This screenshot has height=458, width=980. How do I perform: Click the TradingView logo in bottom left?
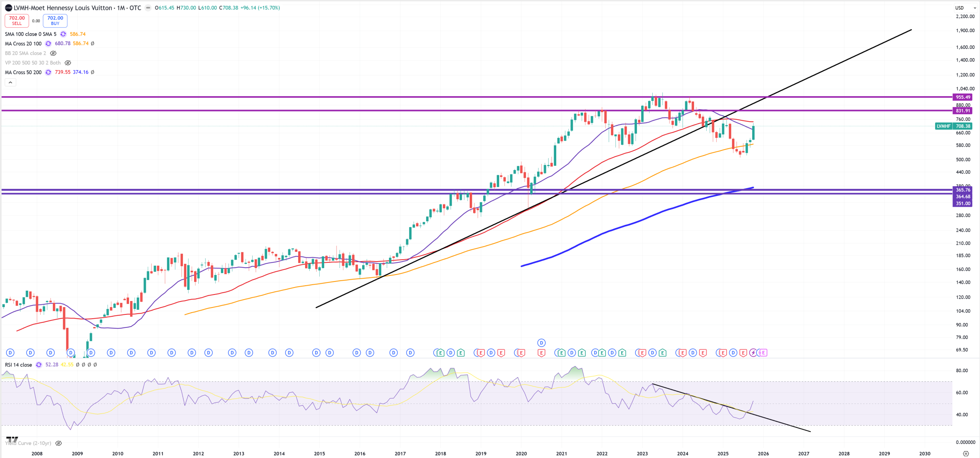12,440
